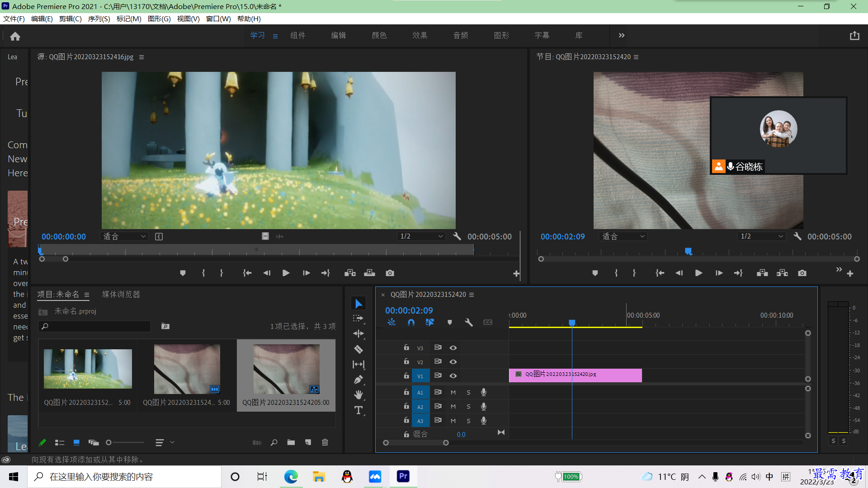Select the Pen tool
Image resolution: width=868 pixels, height=488 pixels.
click(359, 380)
